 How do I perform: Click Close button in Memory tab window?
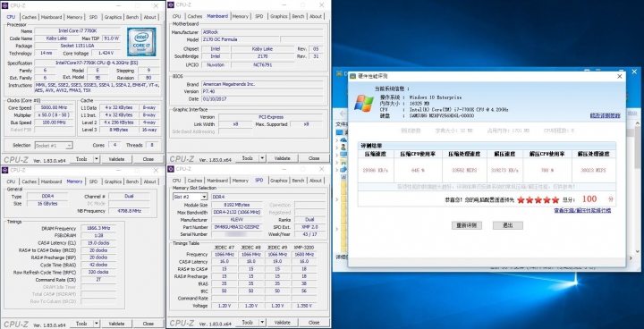pos(148,324)
